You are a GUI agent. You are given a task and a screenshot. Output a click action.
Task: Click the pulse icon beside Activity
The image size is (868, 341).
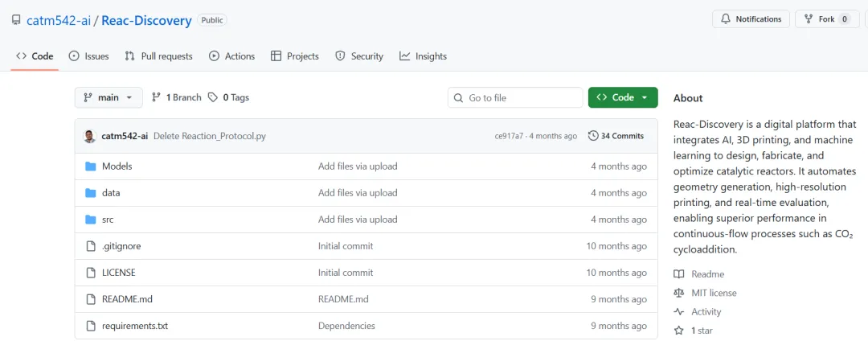pos(678,312)
